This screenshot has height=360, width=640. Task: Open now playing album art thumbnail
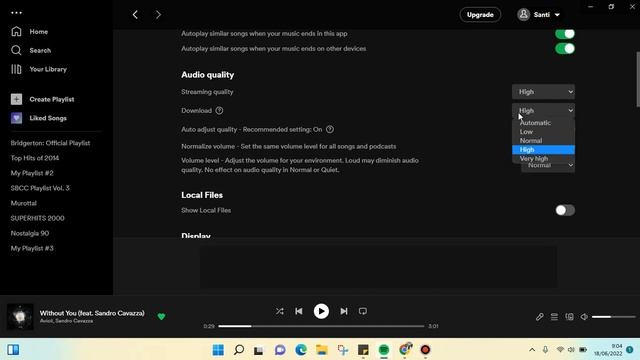click(x=20, y=317)
